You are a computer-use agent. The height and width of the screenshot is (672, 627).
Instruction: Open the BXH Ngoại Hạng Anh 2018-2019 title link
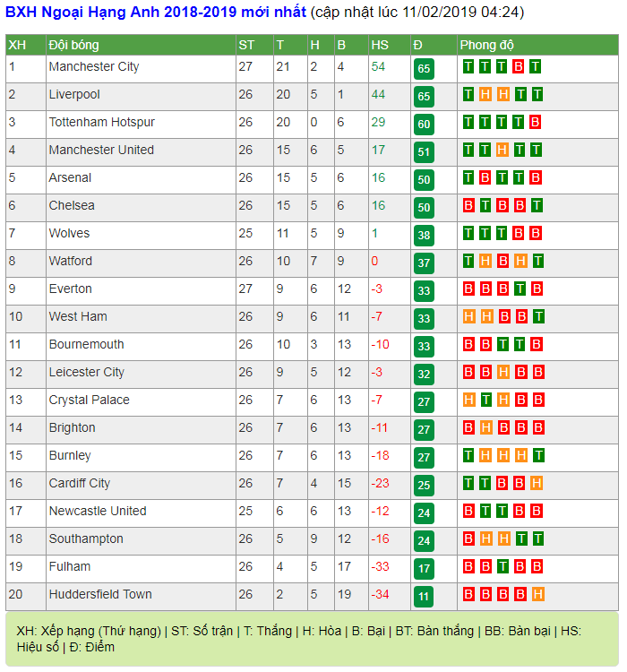(x=156, y=12)
